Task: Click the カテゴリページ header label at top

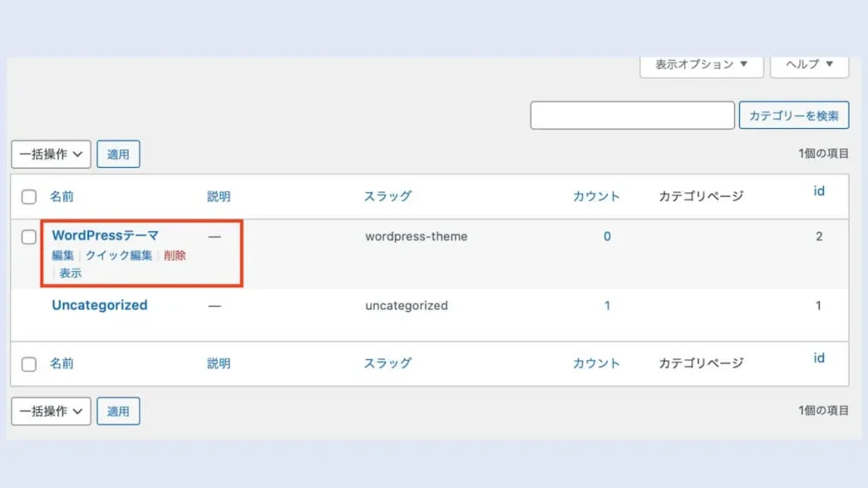Action: 701,197
